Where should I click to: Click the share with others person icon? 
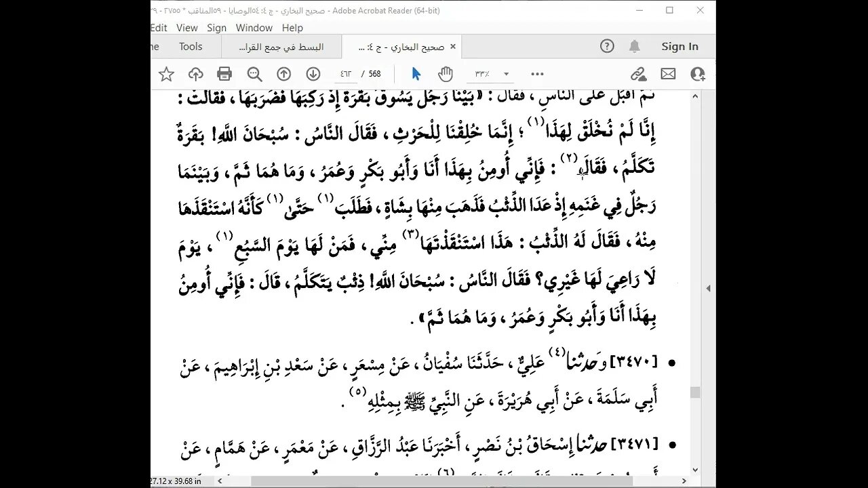coord(698,74)
